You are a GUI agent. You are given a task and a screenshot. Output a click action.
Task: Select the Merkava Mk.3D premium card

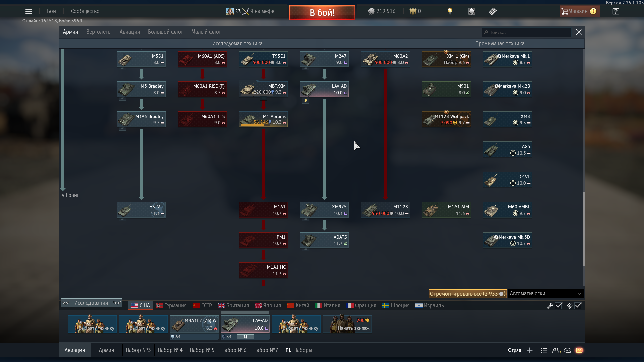[507, 240]
